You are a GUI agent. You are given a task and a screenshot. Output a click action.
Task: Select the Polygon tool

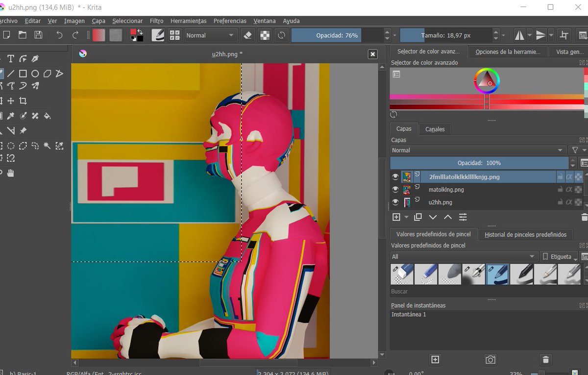point(47,74)
